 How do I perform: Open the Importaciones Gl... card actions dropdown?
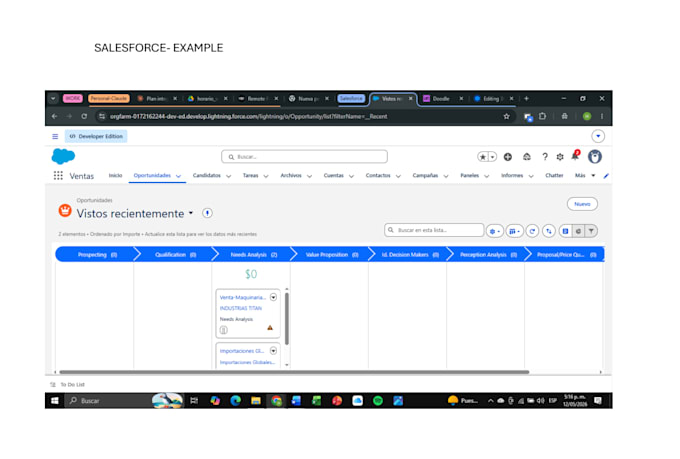click(x=273, y=351)
